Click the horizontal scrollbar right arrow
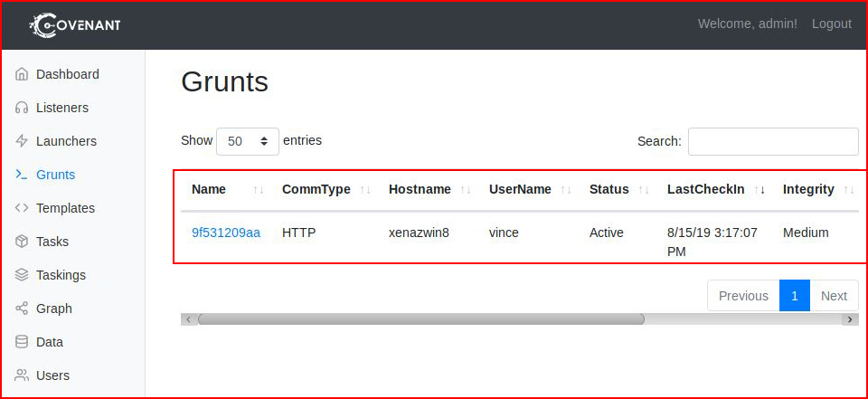Viewport: 868px width, 399px height. coord(850,319)
